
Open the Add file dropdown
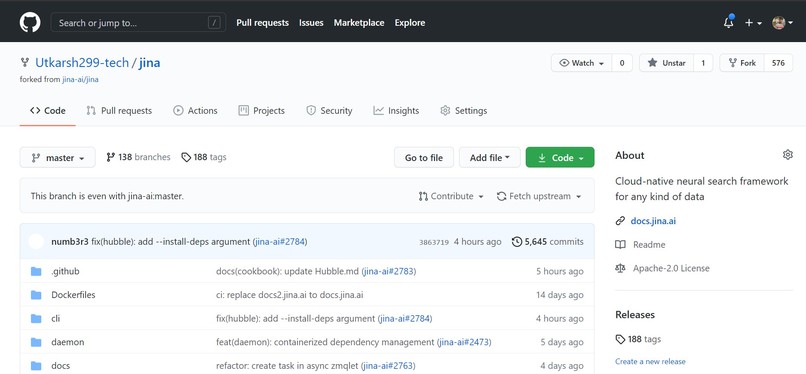point(489,158)
